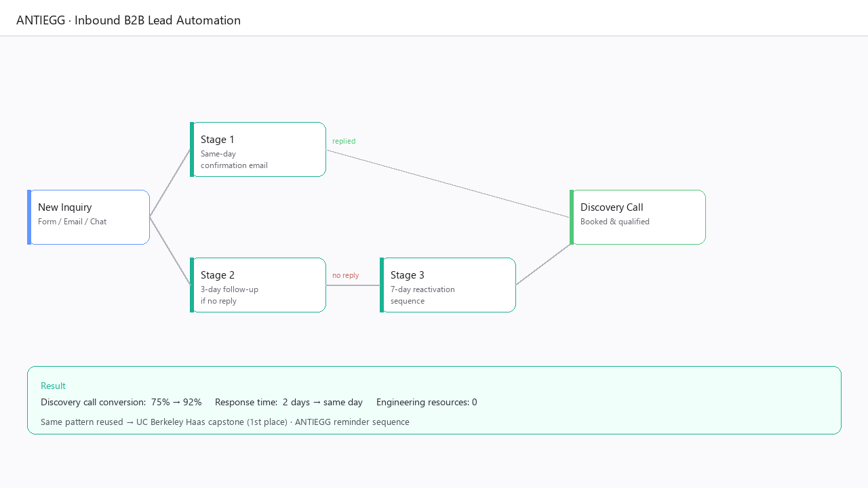Click 'Form / Email / Chat' subtitle

(72, 222)
